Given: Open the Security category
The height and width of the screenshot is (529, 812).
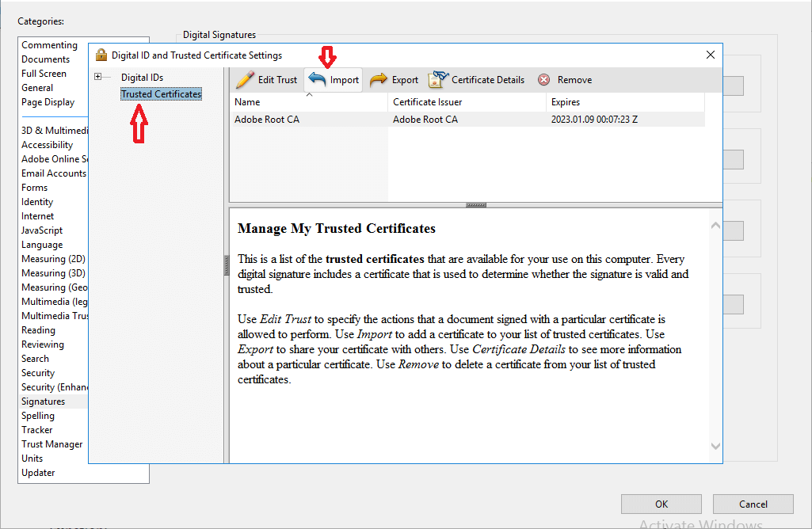Looking at the screenshot, I should [x=38, y=373].
